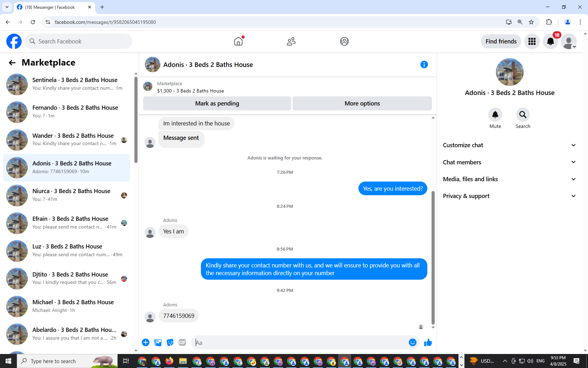Open the notifications bell with 18 badge
588x368 pixels.
pyautogui.click(x=551, y=41)
